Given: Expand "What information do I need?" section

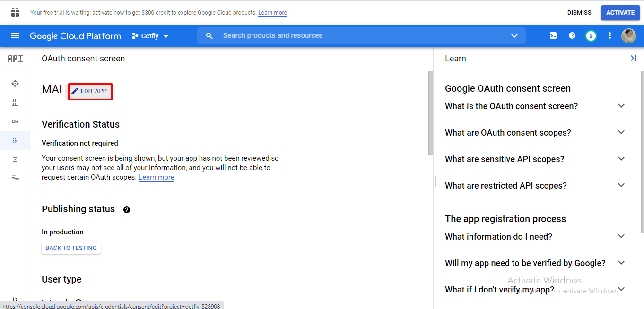Looking at the screenshot, I should (621, 237).
